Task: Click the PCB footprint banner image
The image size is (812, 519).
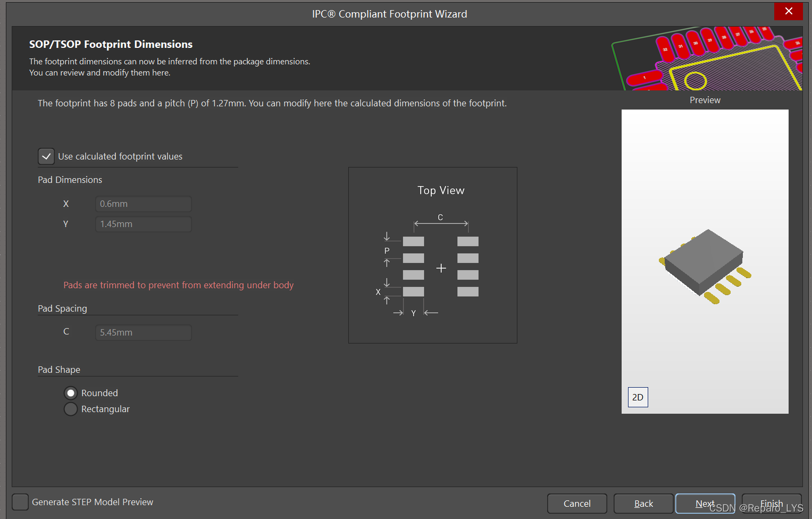Action: 707,58
